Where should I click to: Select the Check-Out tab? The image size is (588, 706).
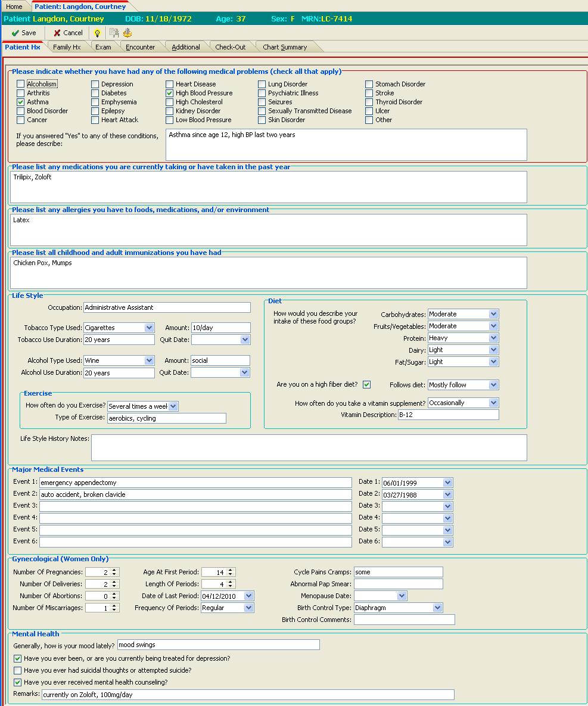pos(232,46)
